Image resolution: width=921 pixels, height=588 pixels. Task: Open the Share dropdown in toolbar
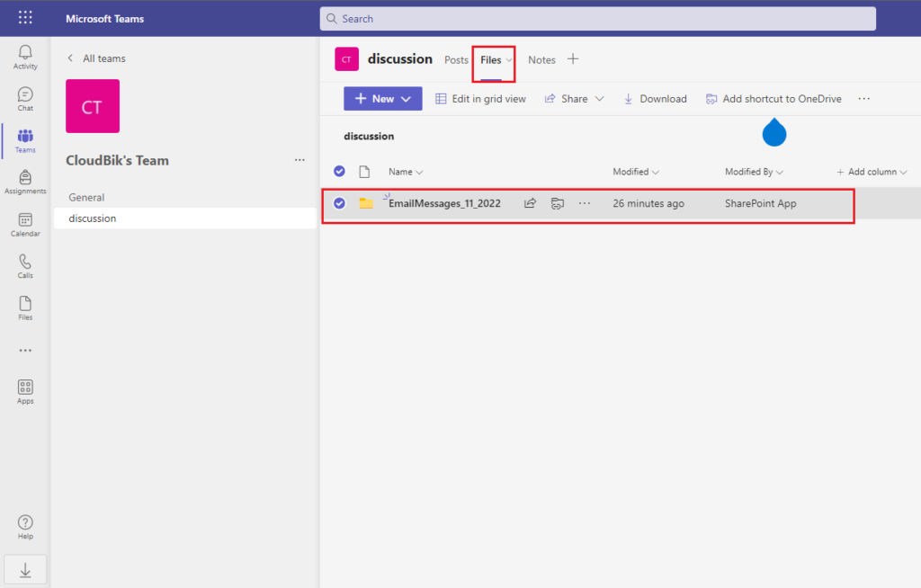(x=574, y=99)
